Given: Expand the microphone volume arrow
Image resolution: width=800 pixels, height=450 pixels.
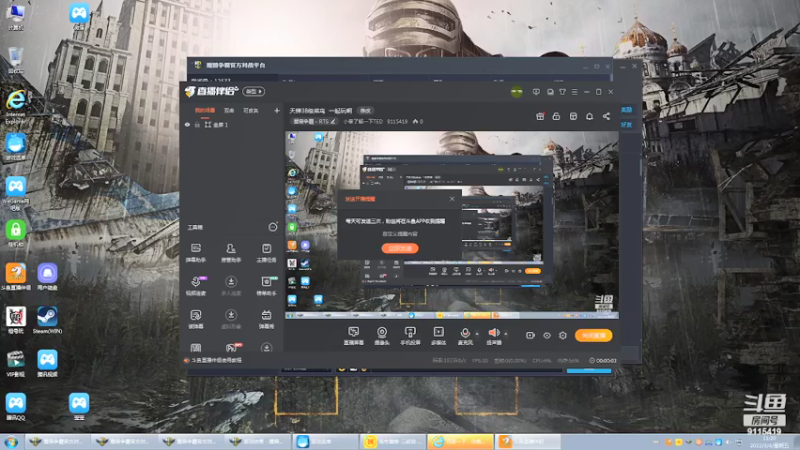Looking at the screenshot, I should coord(477,334).
